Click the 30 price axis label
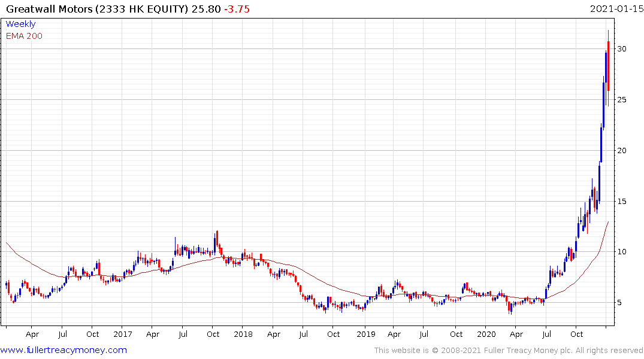 [x=622, y=49]
